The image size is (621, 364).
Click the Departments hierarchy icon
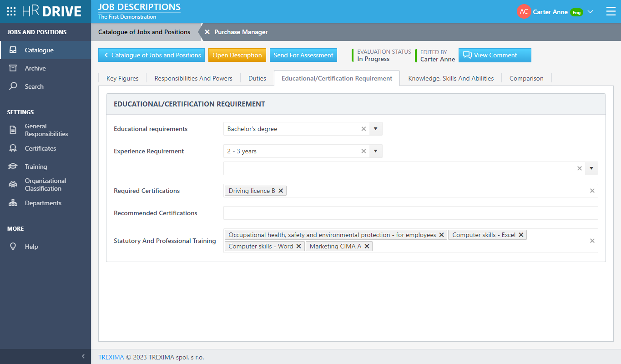13,203
